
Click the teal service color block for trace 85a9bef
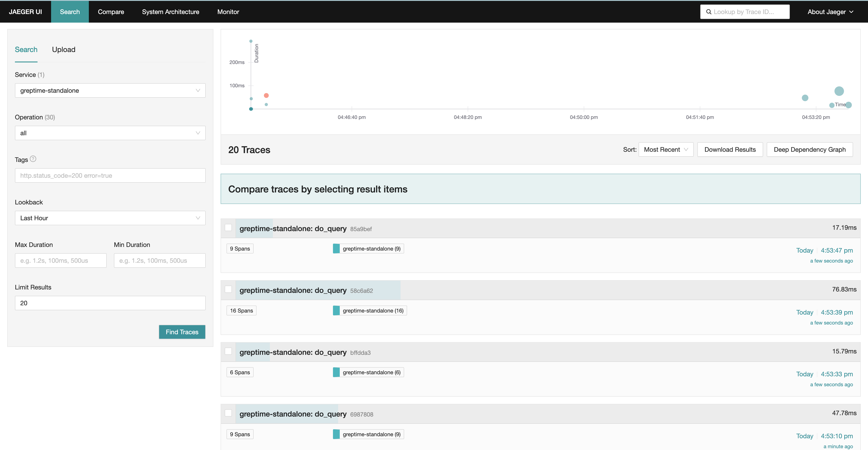(x=336, y=249)
